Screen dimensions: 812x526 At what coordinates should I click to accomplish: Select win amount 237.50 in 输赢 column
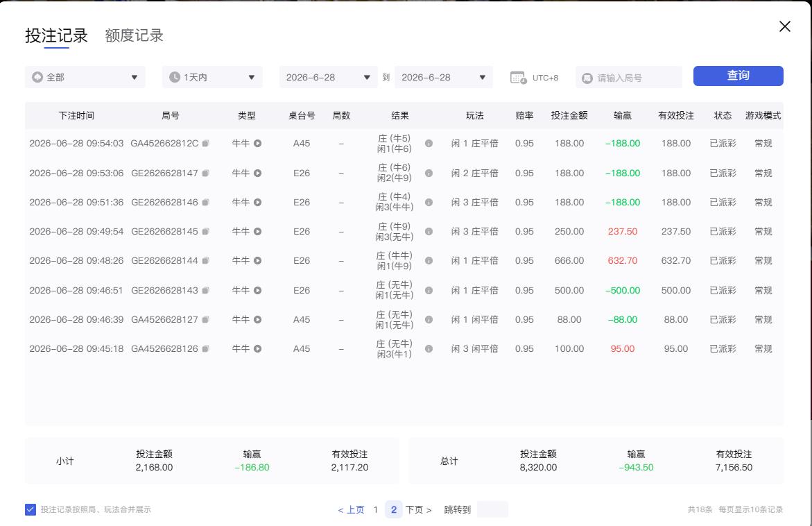pos(623,232)
